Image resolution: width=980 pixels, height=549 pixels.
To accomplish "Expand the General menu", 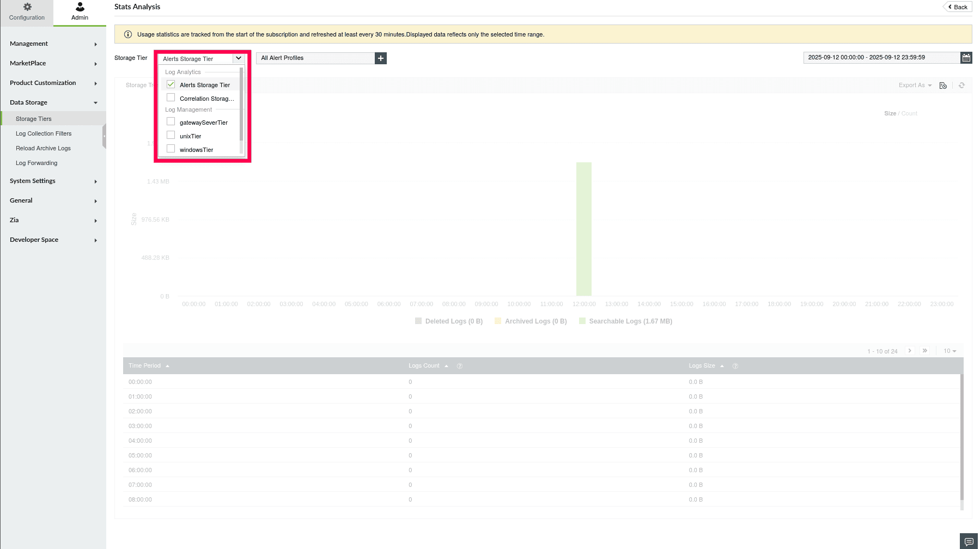I will coord(53,200).
